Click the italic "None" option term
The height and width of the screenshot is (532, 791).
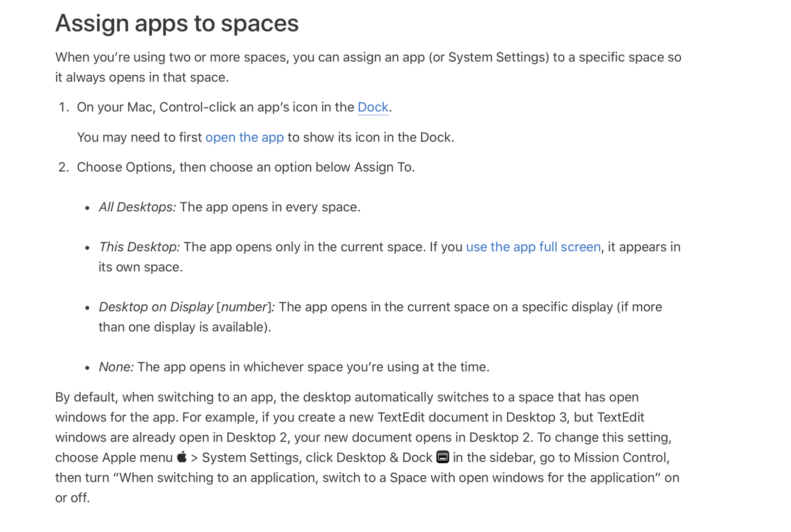tap(116, 367)
